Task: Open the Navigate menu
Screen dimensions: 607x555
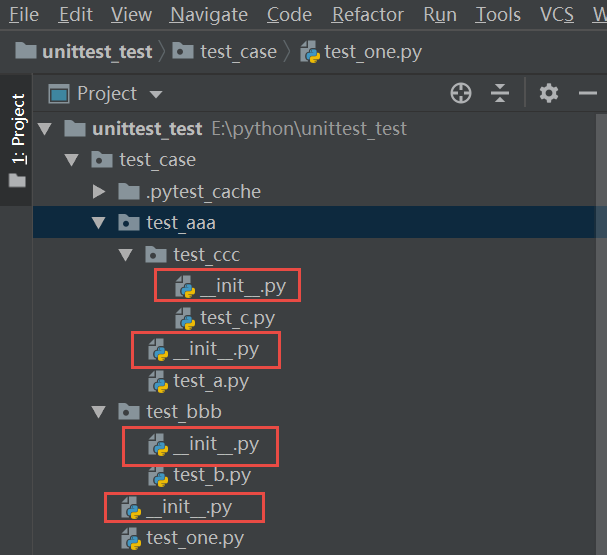Action: 208,14
